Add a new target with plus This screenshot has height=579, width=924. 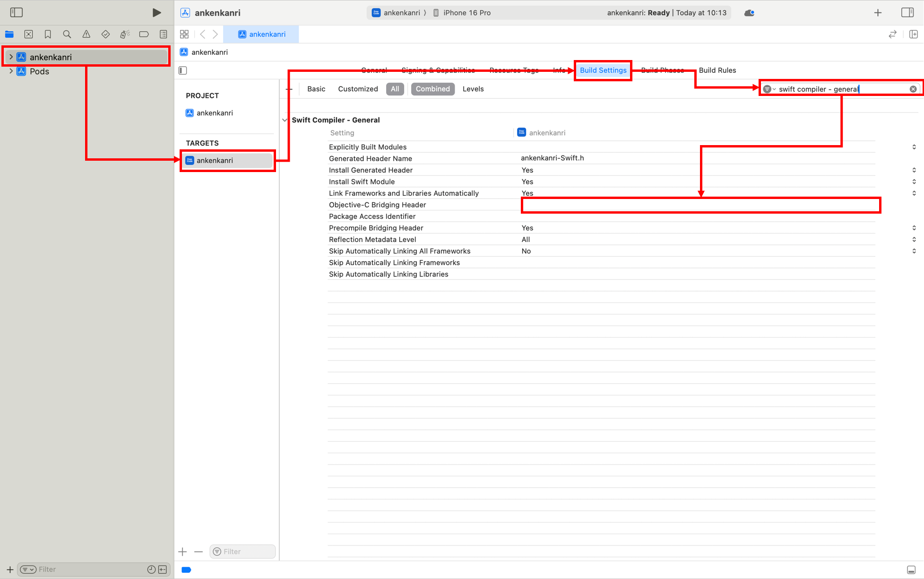click(182, 552)
